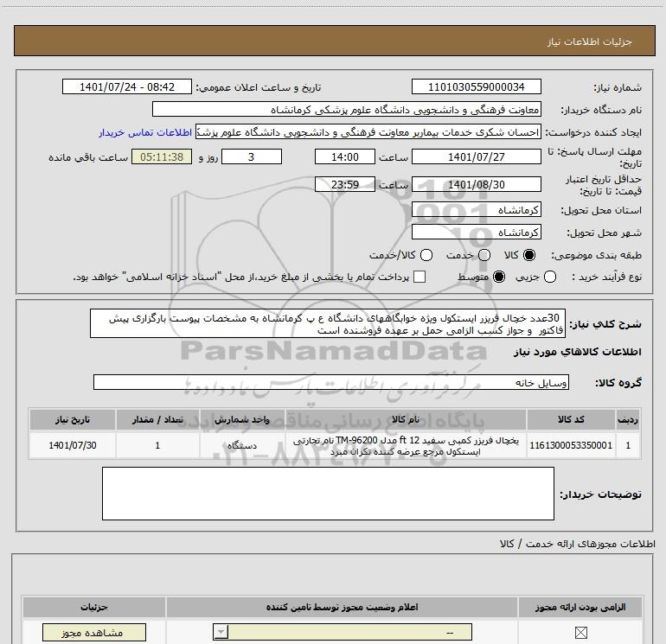Click the buyer organization name field
Viewport: 666px width, 644px height.
pyautogui.click(x=347, y=110)
